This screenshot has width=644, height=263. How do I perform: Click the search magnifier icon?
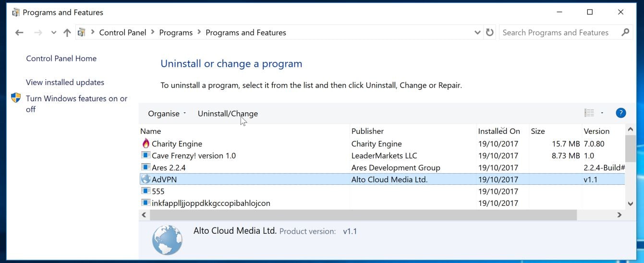(x=625, y=33)
